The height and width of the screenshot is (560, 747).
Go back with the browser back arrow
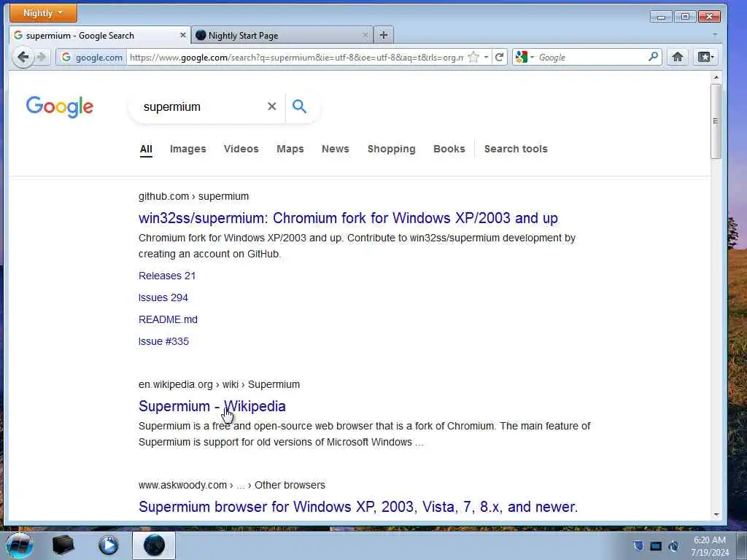23,58
